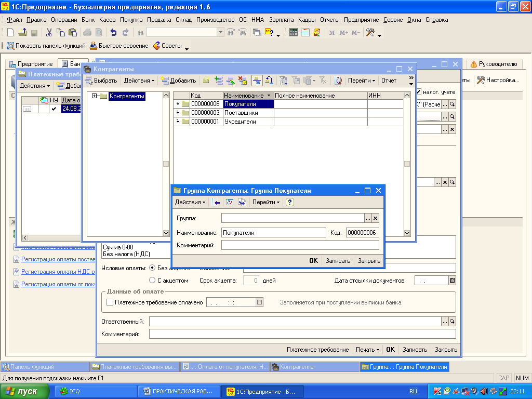Toggle the налог. учете checkbox

click(419, 92)
